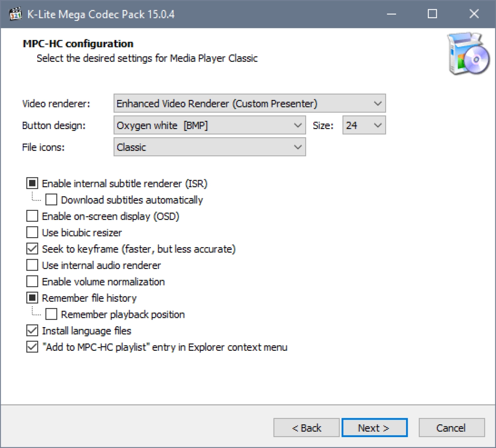Cancel the installation
Image resolution: width=496 pixels, height=448 pixels.
click(x=451, y=427)
